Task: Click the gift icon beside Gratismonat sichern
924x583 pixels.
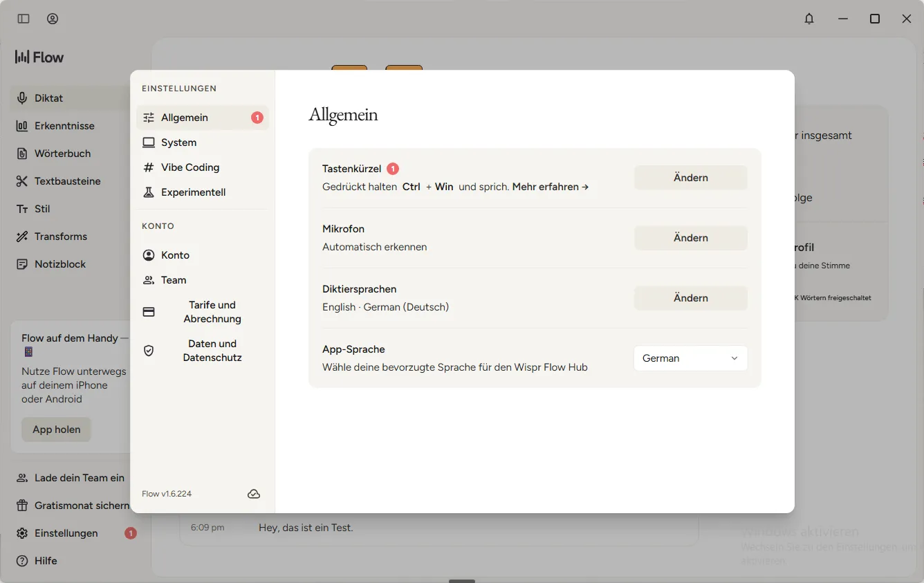Action: pos(22,506)
